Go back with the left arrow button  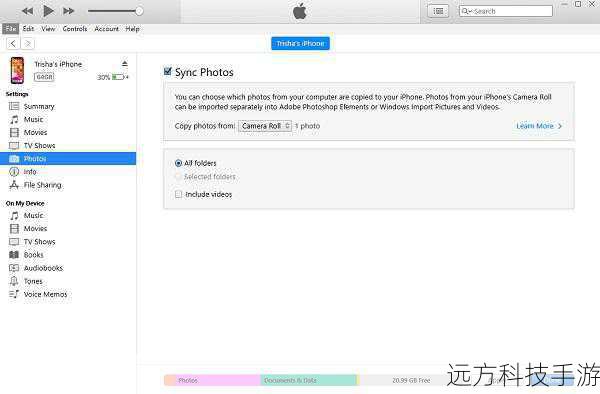(13, 44)
